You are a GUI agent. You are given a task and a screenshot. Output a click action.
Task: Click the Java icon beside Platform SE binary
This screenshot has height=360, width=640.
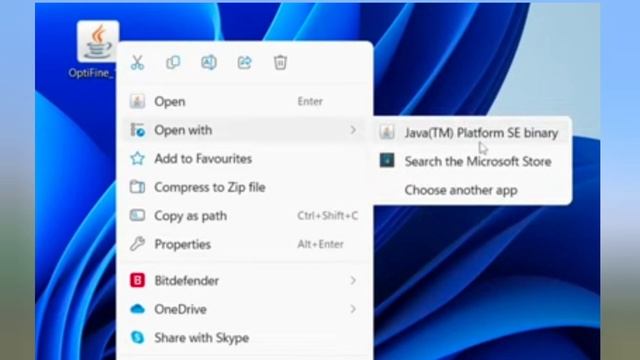point(387,132)
